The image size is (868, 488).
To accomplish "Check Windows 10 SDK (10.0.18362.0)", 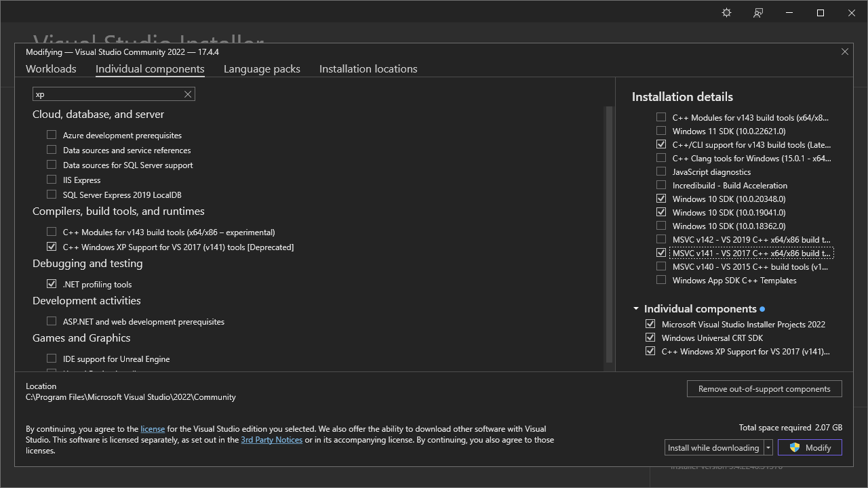I will pyautogui.click(x=661, y=226).
